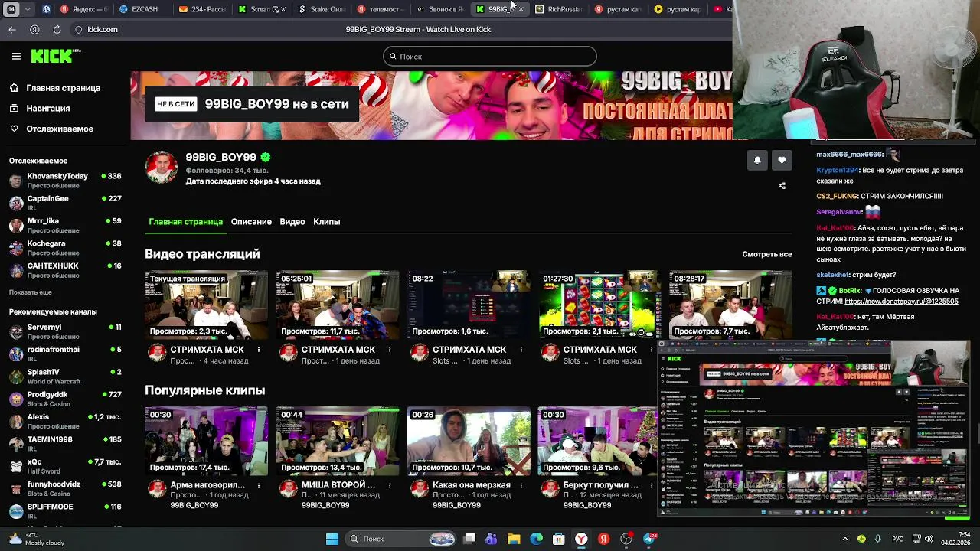Click the Навигация compass icon

point(15,109)
